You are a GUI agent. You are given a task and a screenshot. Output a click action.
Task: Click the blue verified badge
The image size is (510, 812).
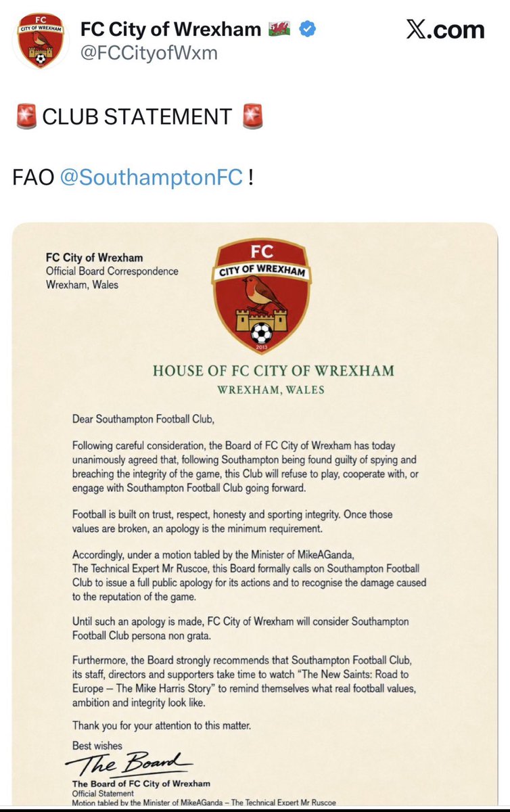(x=308, y=29)
